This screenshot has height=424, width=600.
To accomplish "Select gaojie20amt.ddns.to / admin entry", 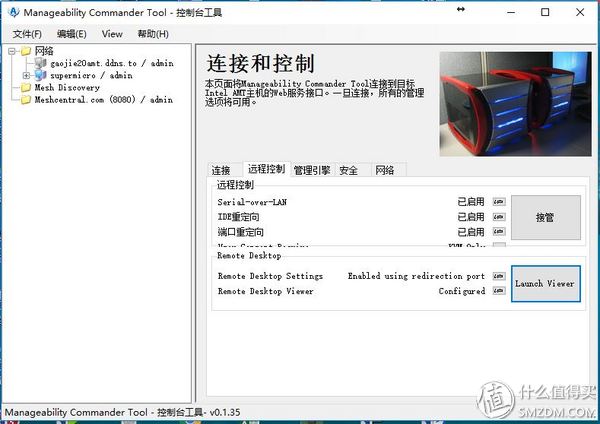I will (112, 63).
